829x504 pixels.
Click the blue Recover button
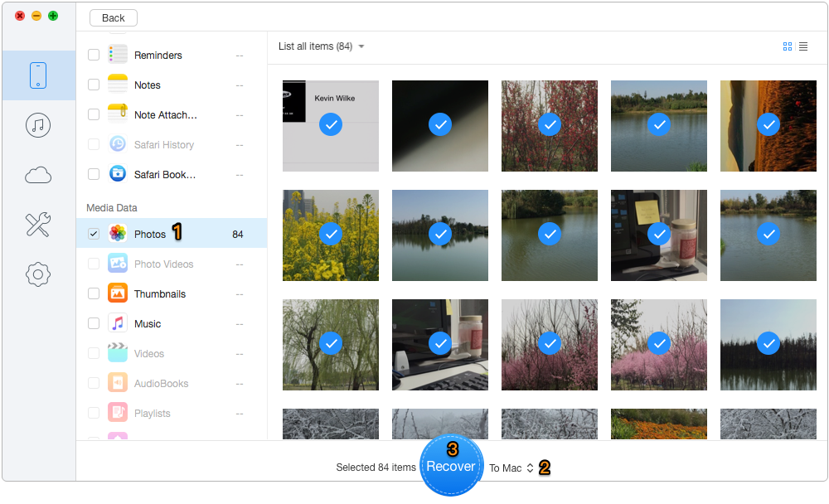pos(452,465)
